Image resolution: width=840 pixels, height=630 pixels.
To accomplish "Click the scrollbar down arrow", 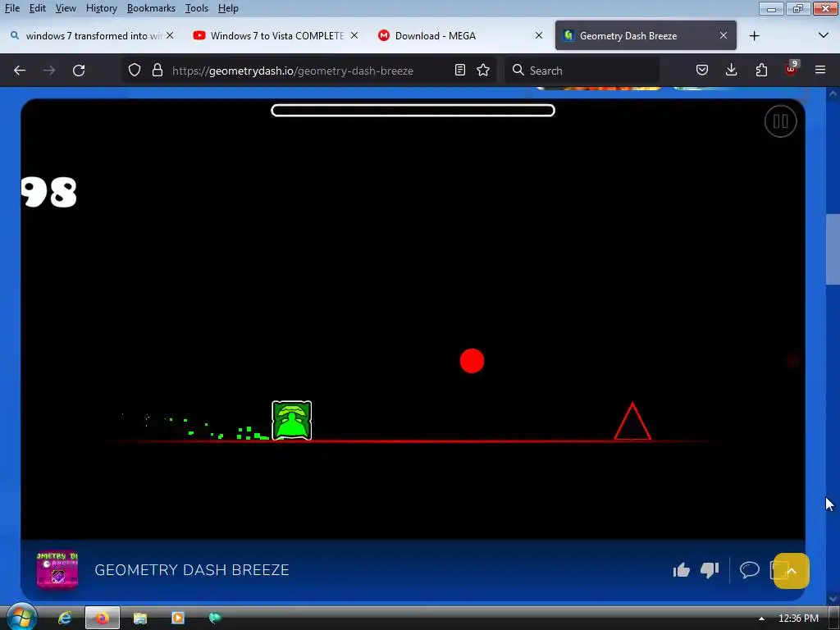I will click(833, 598).
